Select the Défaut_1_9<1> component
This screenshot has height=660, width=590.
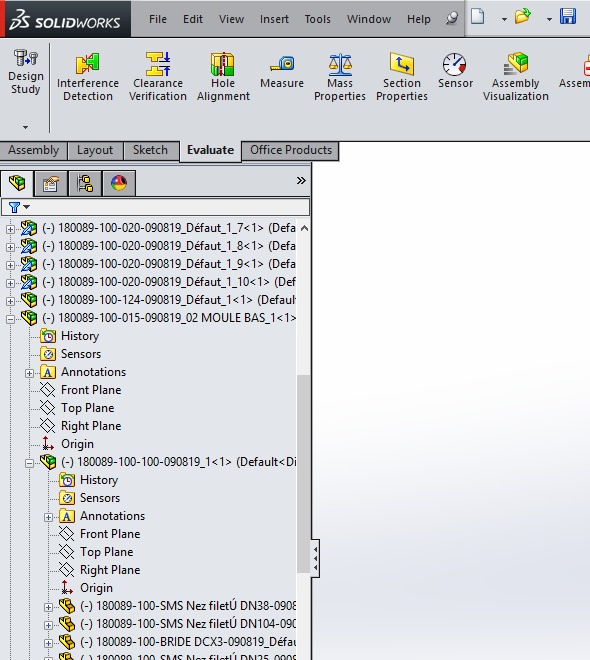pyautogui.click(x=169, y=264)
